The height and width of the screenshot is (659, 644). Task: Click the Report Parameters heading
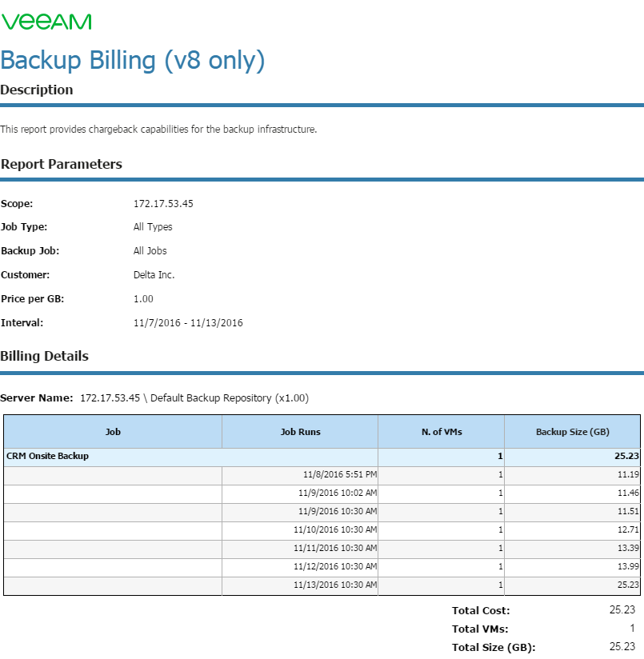(62, 164)
